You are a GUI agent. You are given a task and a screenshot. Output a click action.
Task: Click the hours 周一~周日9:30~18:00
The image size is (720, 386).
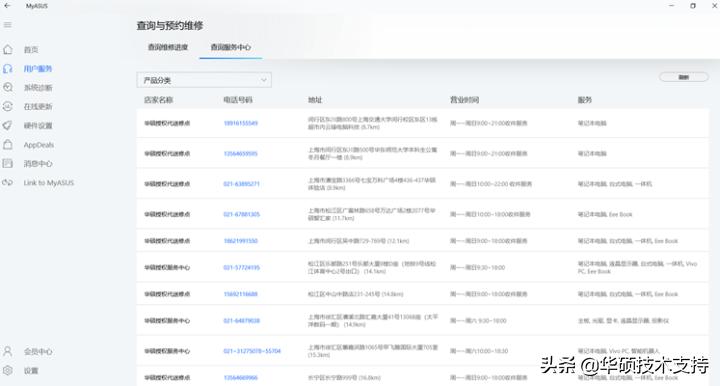477,267
